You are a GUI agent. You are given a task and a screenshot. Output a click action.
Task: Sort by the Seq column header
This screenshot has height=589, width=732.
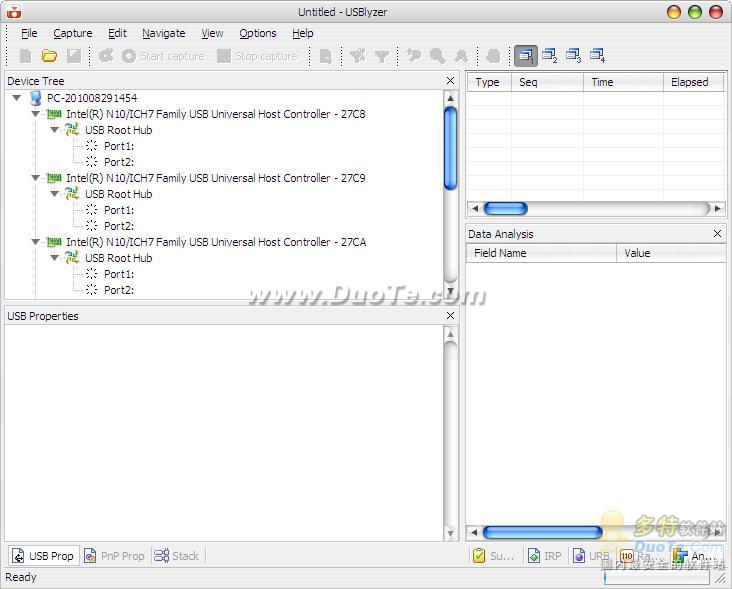pos(547,82)
